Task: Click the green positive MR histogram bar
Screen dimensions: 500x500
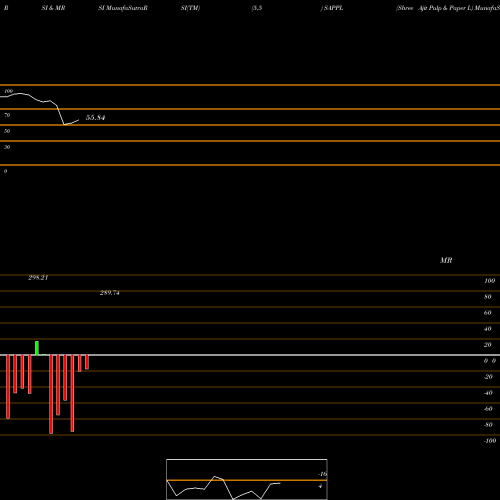Action: (37, 348)
